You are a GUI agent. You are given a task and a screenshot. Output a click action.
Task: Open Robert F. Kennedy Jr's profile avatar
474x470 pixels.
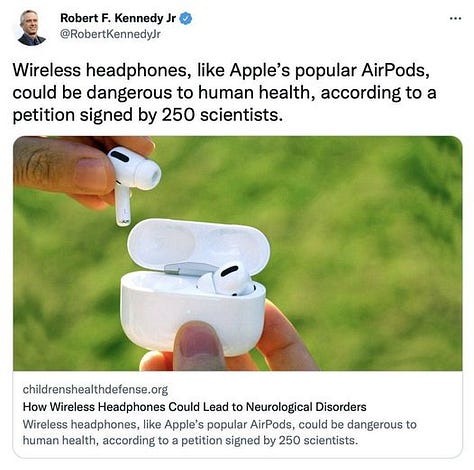click(32, 28)
